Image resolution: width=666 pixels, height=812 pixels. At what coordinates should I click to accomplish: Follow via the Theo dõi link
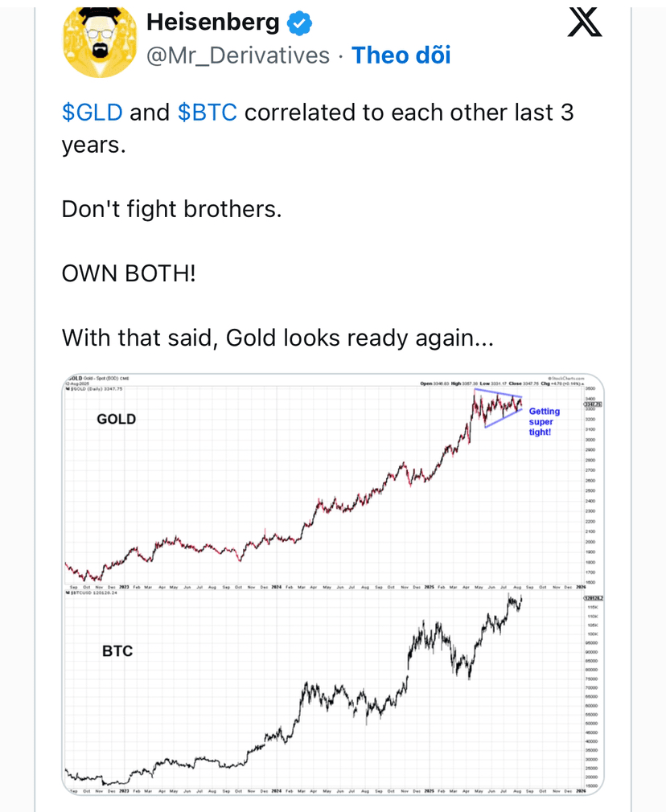click(401, 55)
